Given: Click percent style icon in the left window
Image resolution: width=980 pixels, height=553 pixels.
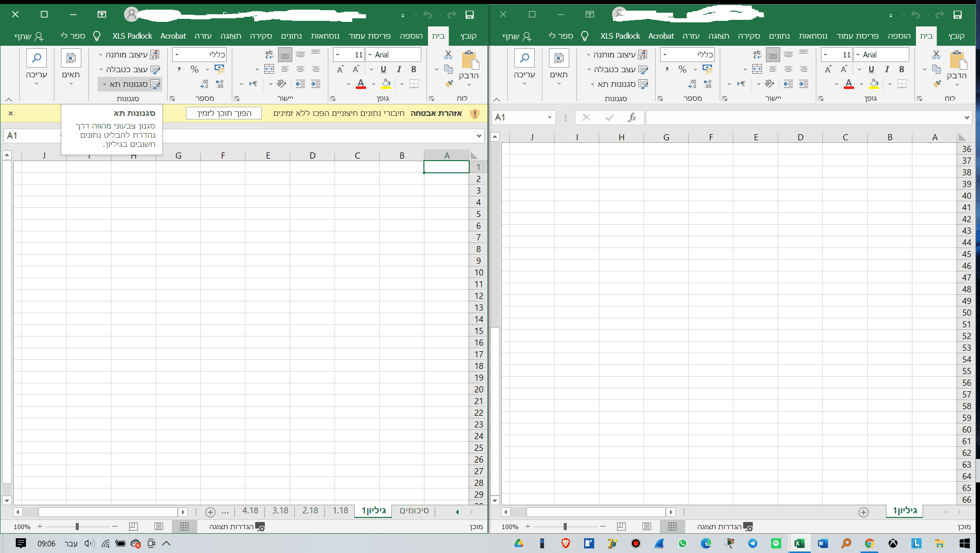Looking at the screenshot, I should point(194,69).
